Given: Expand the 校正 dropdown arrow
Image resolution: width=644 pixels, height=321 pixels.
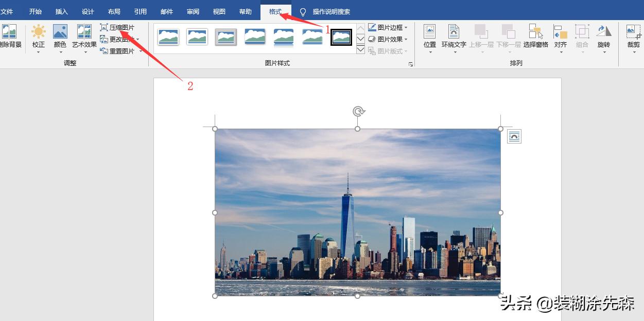Looking at the screenshot, I should coord(39,52).
